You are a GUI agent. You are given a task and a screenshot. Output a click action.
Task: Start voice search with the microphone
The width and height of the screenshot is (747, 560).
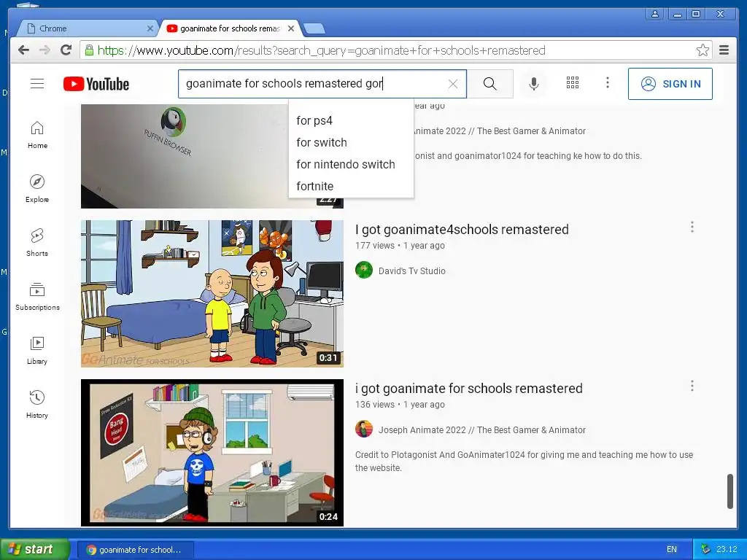(x=534, y=84)
